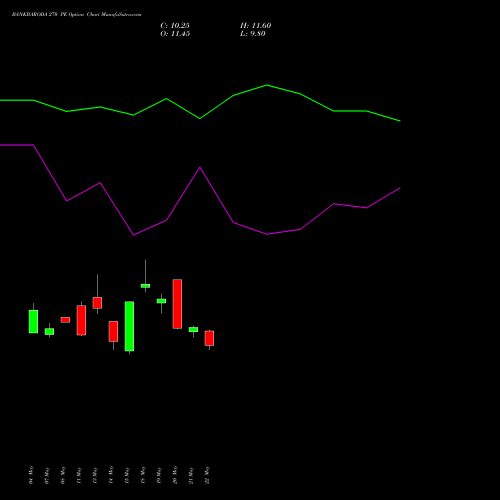Click the close value 'C: 10.25'
500x500 pixels.
[x=175, y=26]
